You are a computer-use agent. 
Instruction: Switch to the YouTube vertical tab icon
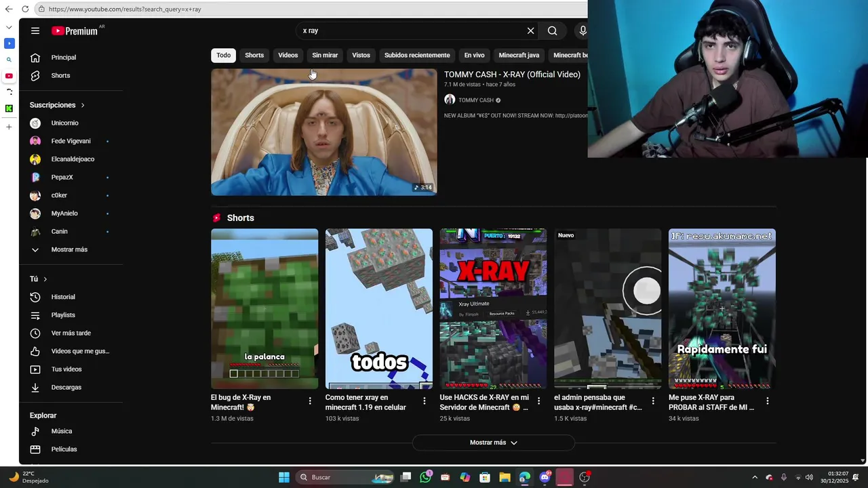point(9,76)
